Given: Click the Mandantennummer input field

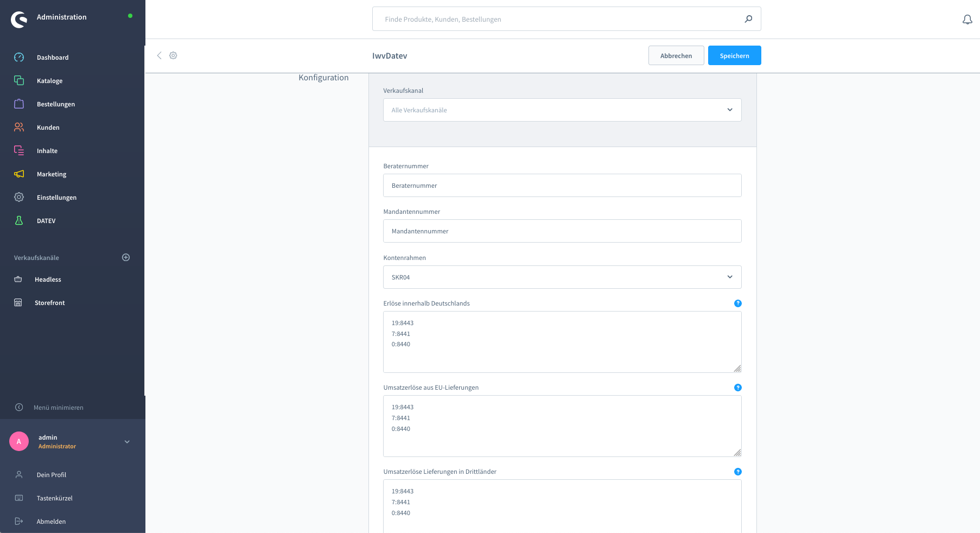Looking at the screenshot, I should [562, 231].
